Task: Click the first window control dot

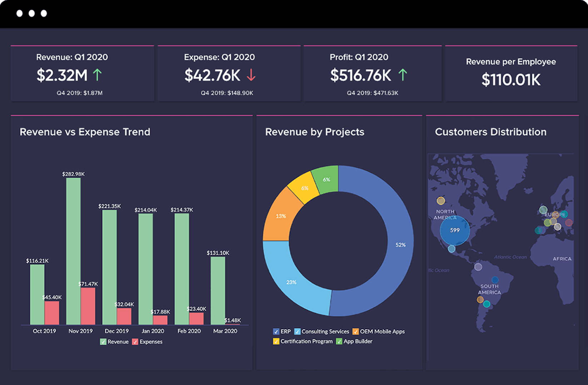Action: 19,14
